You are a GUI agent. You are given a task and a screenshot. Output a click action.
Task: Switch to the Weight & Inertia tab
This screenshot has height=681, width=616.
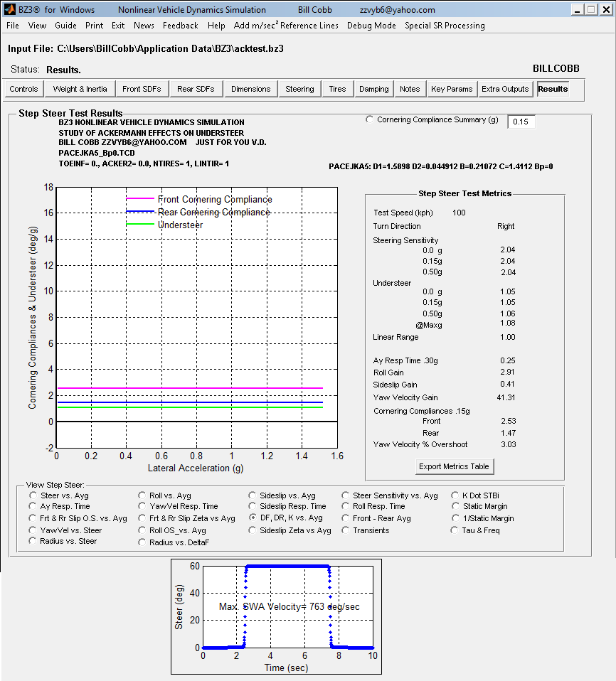tap(80, 89)
